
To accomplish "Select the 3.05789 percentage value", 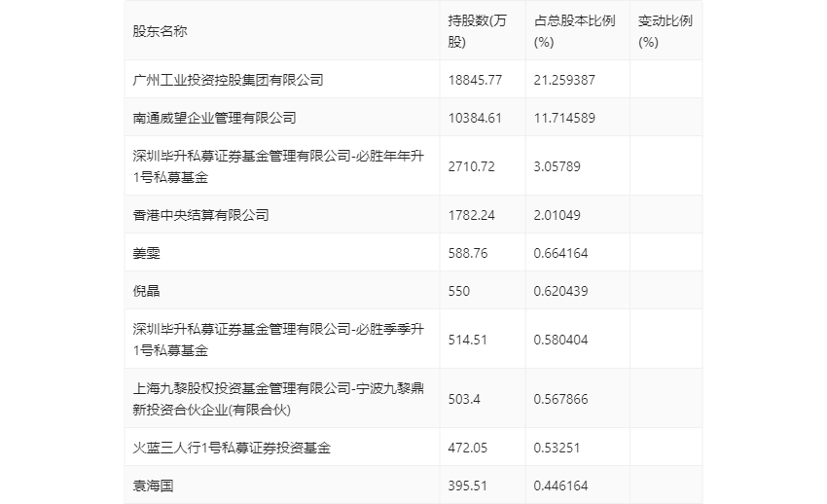I will pos(557,166).
